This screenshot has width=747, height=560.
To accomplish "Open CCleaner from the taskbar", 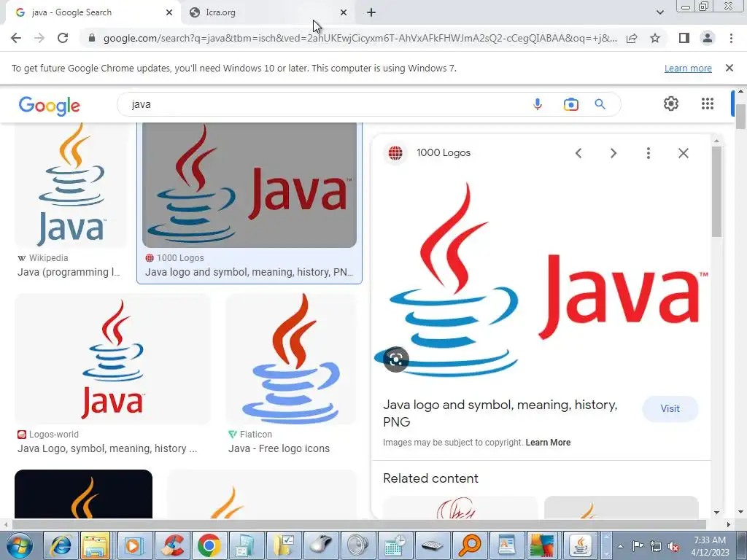I will click(172, 545).
